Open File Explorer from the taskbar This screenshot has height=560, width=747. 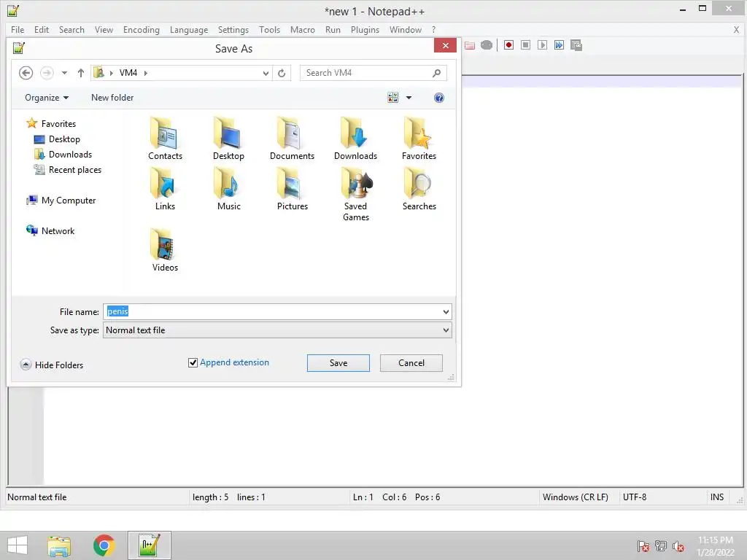pyautogui.click(x=59, y=545)
